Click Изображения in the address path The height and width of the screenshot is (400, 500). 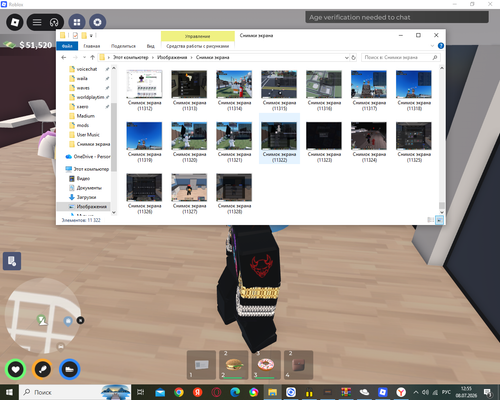pos(172,57)
